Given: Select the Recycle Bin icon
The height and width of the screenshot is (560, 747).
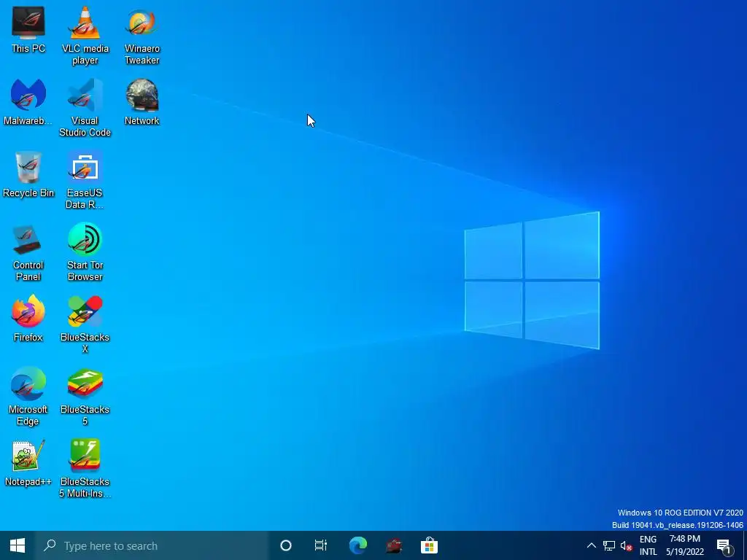Looking at the screenshot, I should coord(28,175).
